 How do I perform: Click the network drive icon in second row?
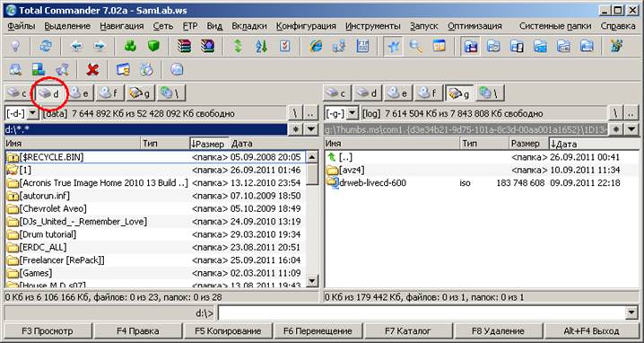[39, 70]
